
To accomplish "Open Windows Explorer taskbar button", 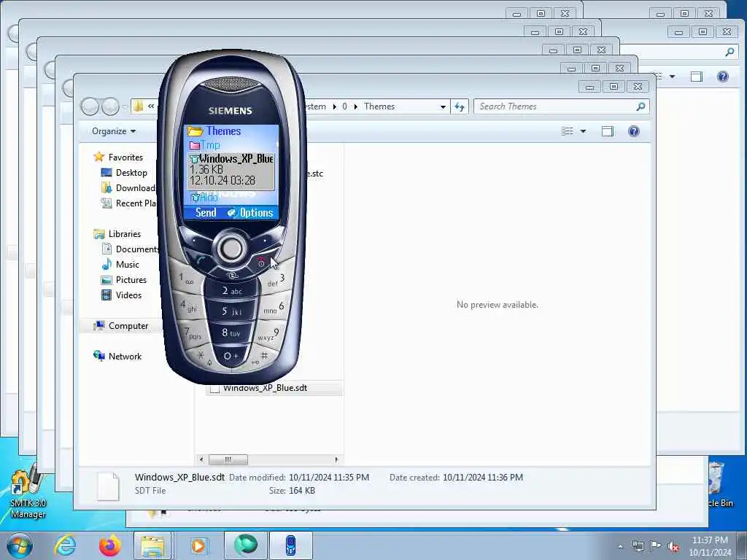I will 152,545.
